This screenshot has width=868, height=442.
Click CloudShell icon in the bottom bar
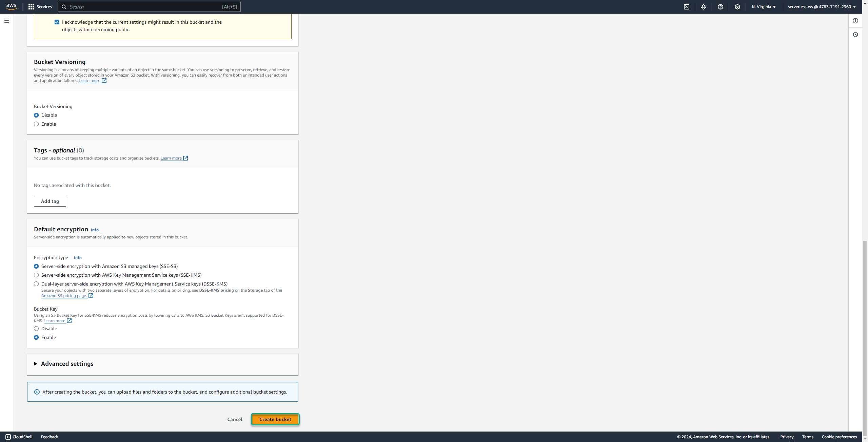click(8, 437)
